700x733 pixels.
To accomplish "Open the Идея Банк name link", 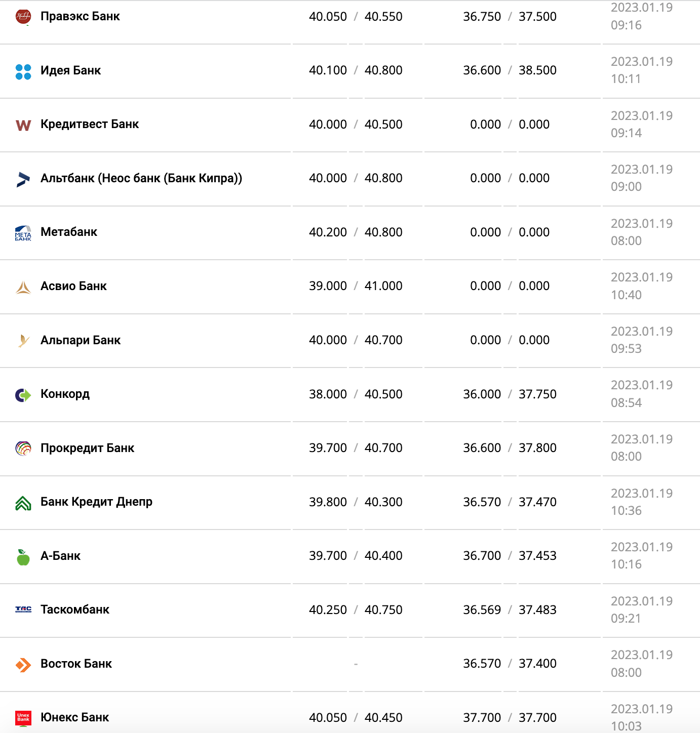I will [70, 70].
